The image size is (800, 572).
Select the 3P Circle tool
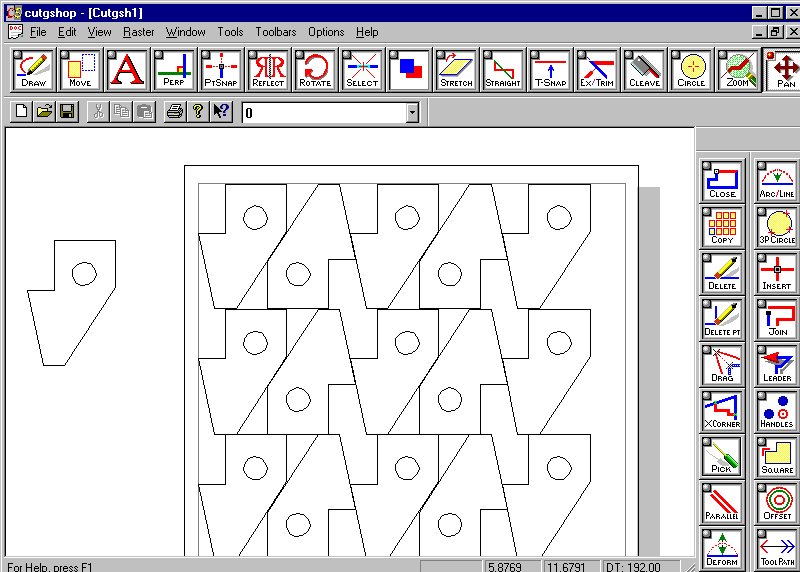click(776, 226)
